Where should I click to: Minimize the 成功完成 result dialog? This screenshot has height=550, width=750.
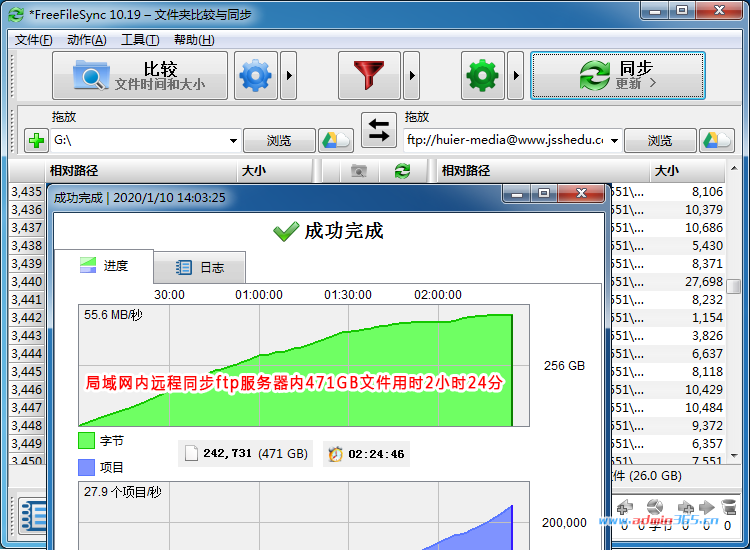pos(517,194)
